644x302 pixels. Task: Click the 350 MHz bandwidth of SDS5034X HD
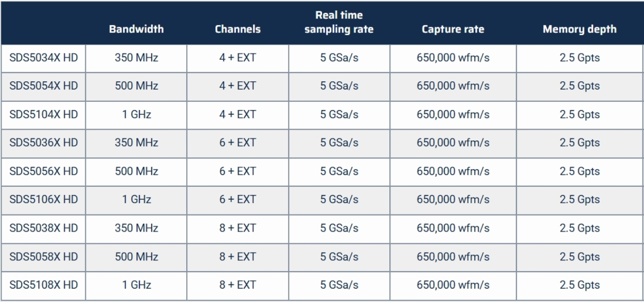[x=136, y=58]
